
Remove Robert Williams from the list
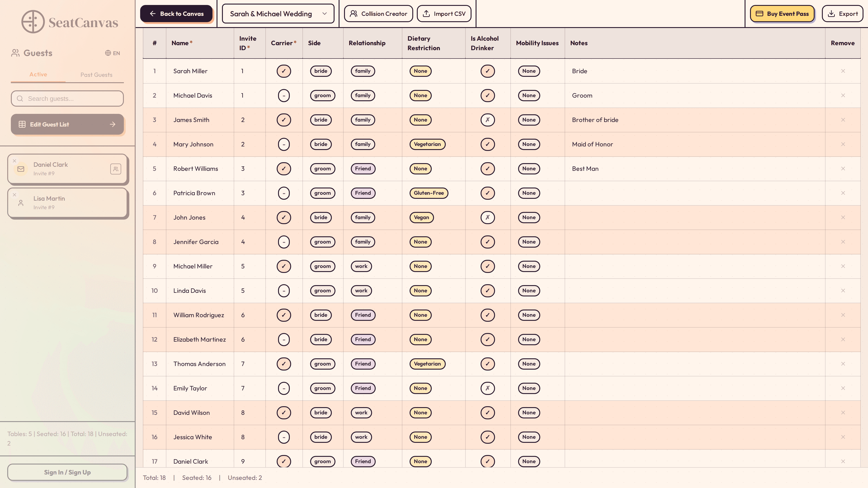(843, 169)
